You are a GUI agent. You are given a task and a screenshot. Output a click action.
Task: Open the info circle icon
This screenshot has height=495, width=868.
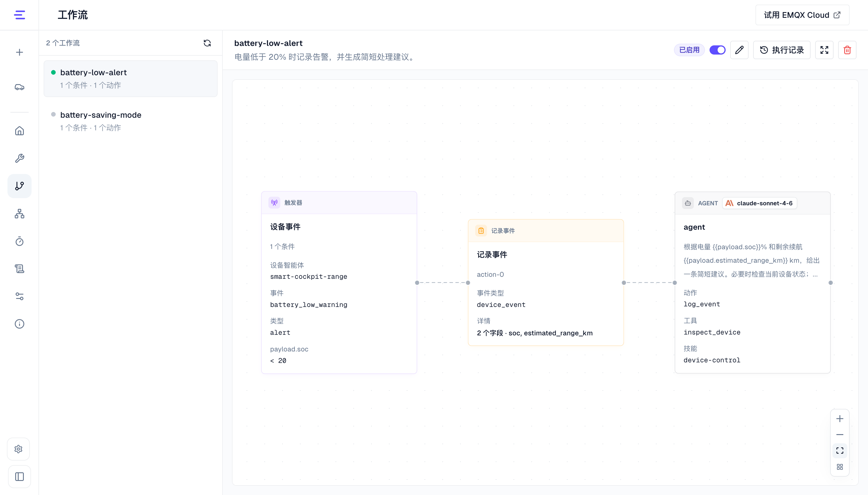pos(19,324)
